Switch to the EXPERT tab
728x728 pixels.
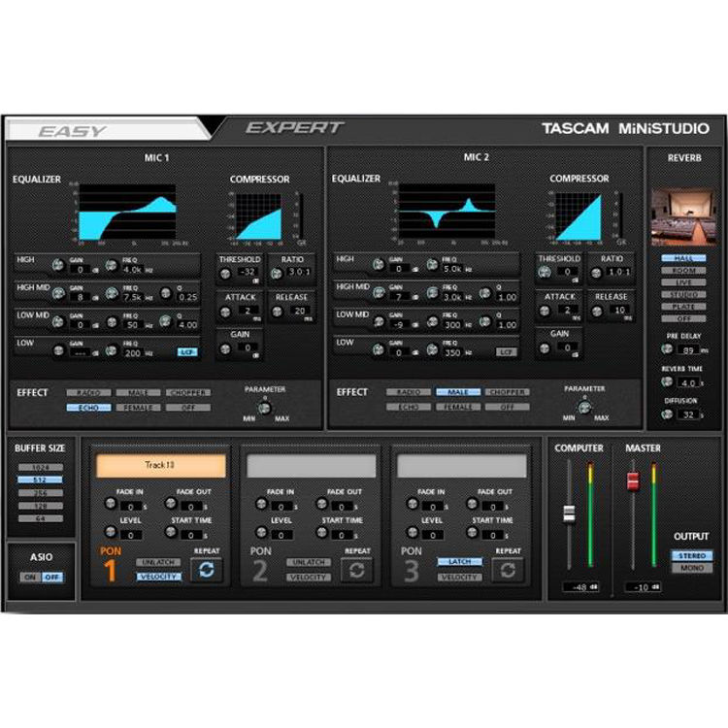[294, 128]
